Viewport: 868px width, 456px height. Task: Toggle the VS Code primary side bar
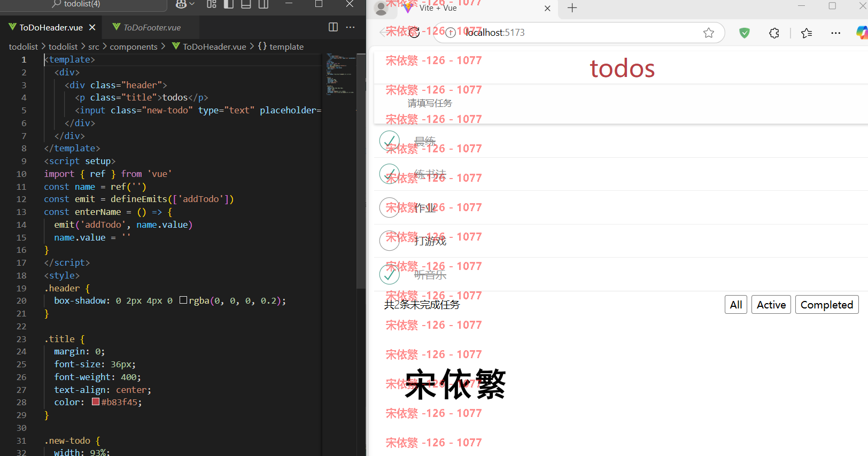229,4
